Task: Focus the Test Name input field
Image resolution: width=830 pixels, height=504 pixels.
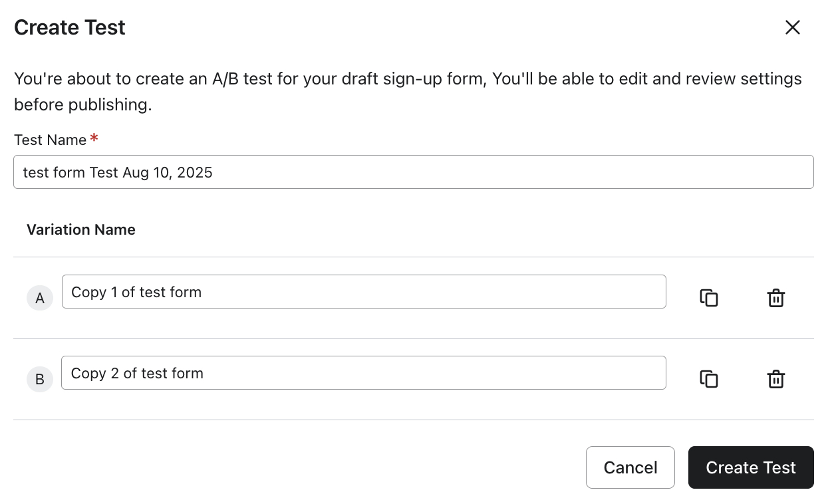Action: pos(413,172)
